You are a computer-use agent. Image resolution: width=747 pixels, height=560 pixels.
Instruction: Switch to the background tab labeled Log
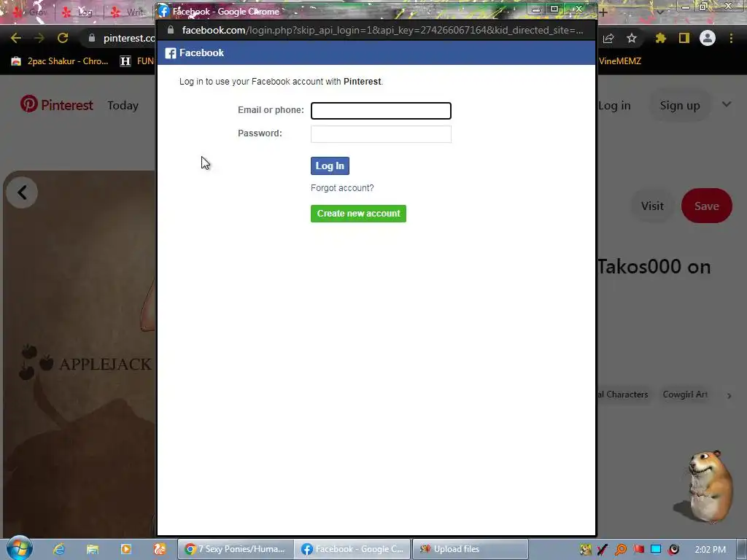(x=79, y=12)
